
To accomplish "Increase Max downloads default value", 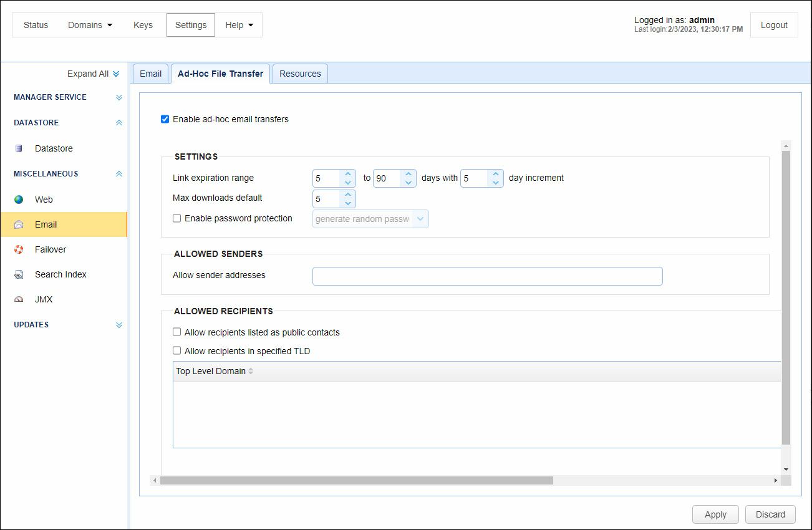I will (348, 195).
